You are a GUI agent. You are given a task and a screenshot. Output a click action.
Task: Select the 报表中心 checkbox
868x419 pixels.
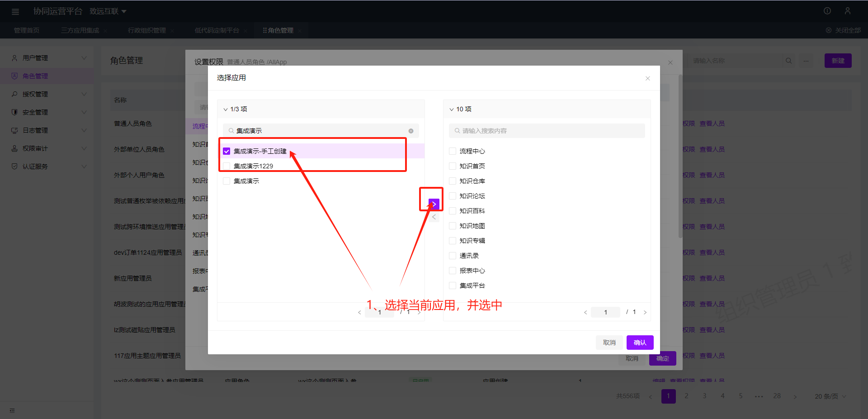coord(453,271)
